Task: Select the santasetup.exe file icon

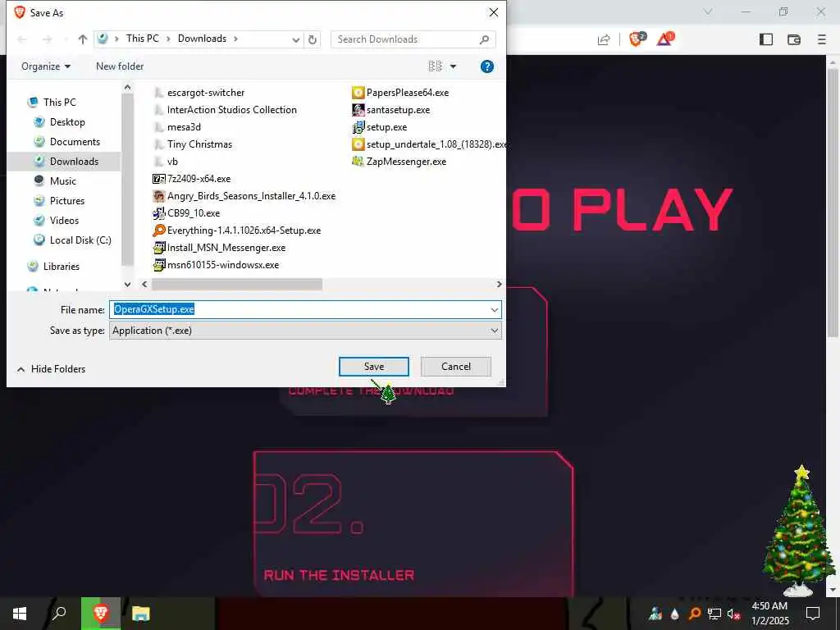Action: (358, 110)
